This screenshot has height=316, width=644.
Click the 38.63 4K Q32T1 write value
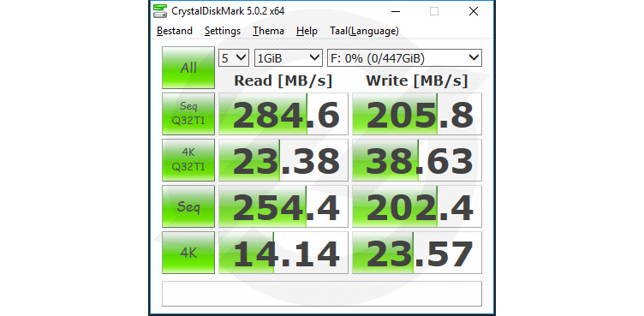417,160
